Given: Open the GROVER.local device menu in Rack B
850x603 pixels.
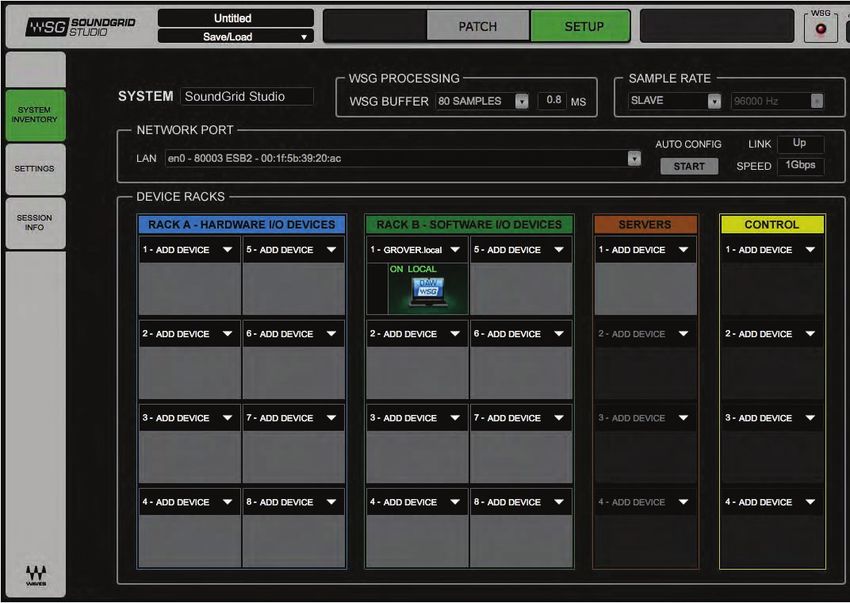Looking at the screenshot, I should point(417,249).
